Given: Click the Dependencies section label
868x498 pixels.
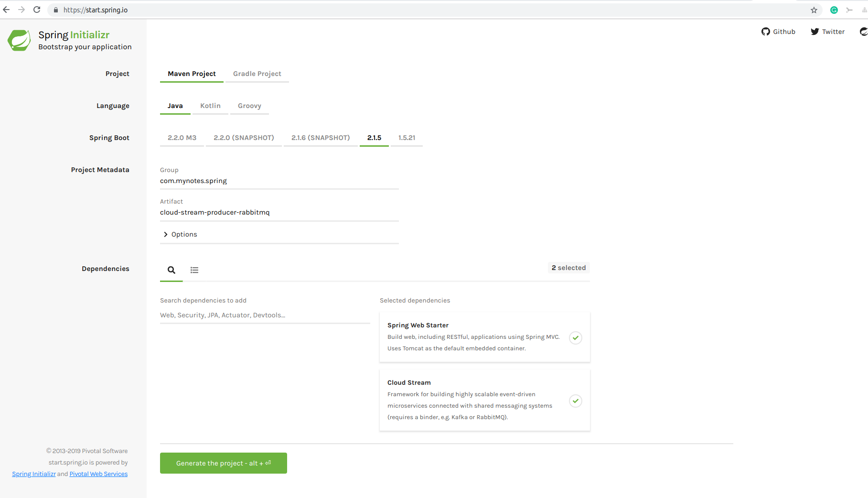Looking at the screenshot, I should click(106, 269).
